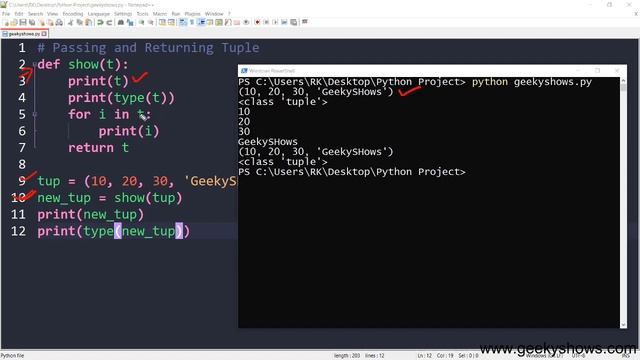Click the Close document toolbar icon
640x360 pixels.
[x=42, y=22]
